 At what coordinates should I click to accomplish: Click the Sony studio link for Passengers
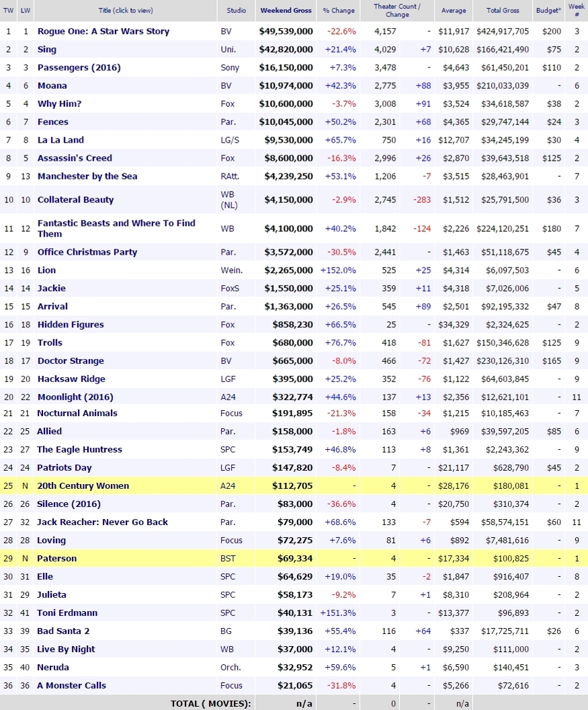click(230, 67)
